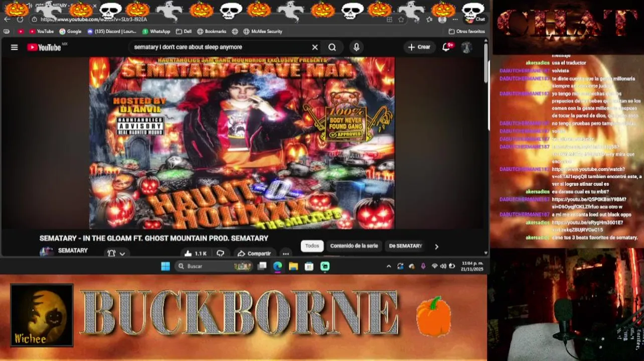
Task: Open the YouTube account avatar menu
Action: 466,47
